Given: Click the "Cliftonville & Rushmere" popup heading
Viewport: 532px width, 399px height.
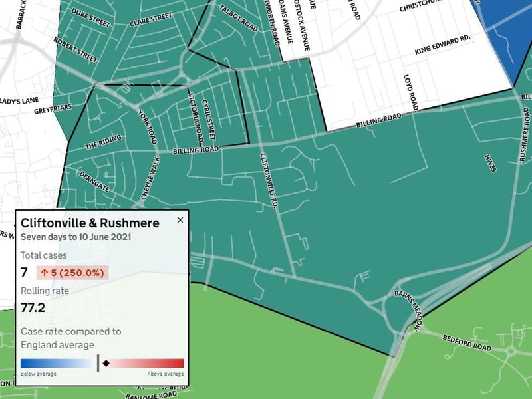Looking at the screenshot, I should [x=90, y=223].
